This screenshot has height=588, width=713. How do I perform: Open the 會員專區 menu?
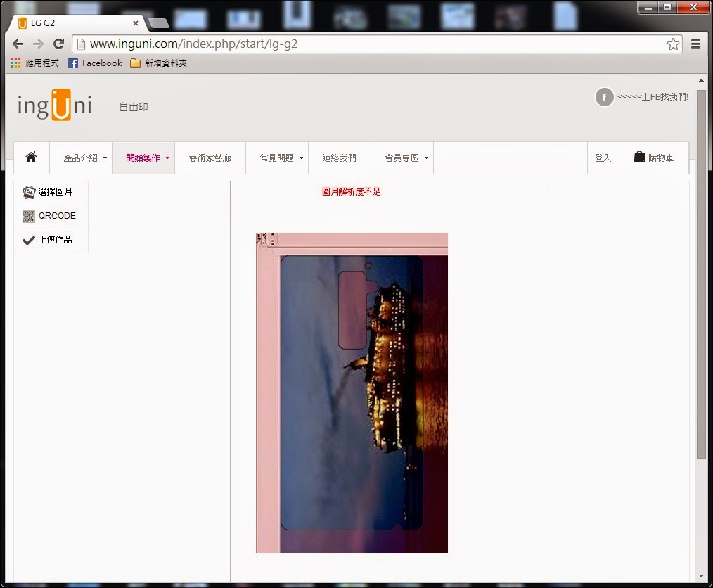tap(402, 158)
